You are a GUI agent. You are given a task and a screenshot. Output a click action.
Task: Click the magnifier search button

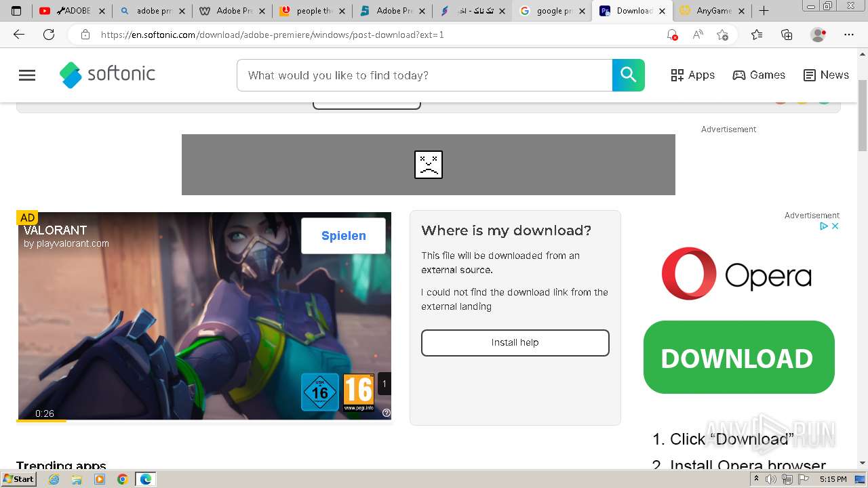(629, 75)
